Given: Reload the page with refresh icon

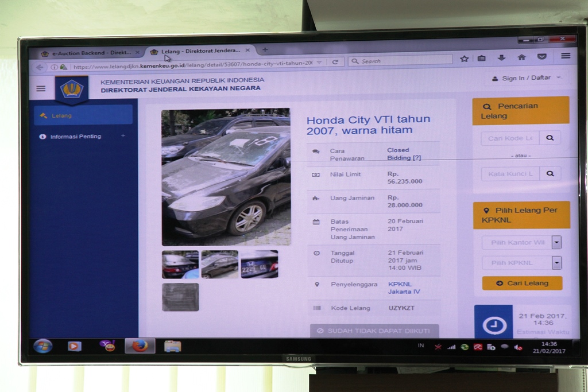Looking at the screenshot, I should [335, 61].
